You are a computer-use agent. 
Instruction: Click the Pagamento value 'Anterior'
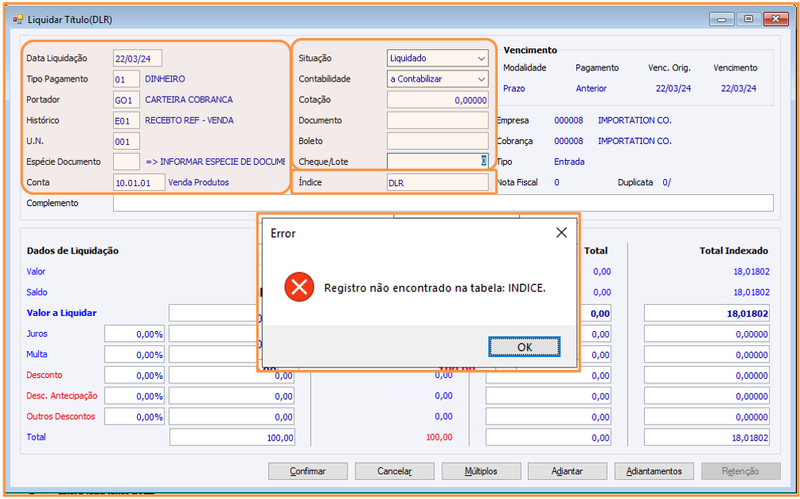point(591,88)
